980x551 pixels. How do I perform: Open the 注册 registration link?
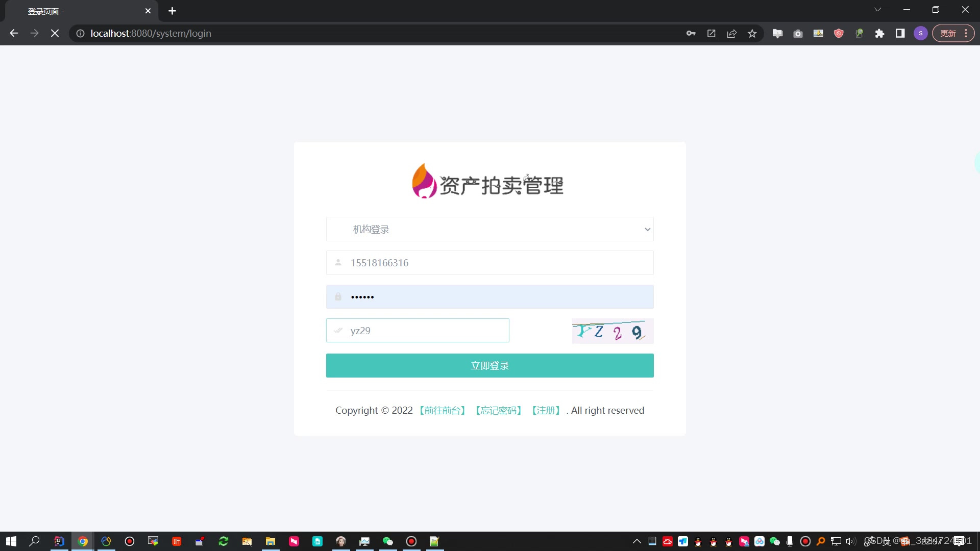[546, 410]
